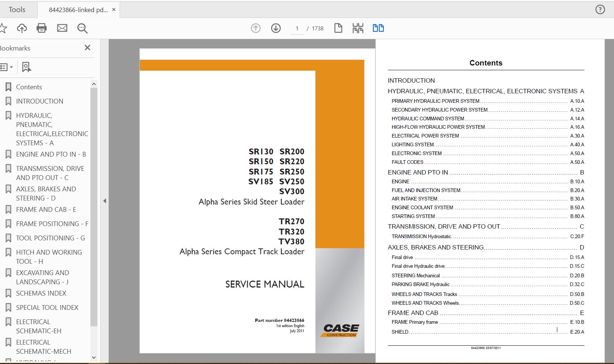The image size is (614, 364).
Task: Open HITCH AND WORKING TOOL bookmark
Action: coord(49,257)
